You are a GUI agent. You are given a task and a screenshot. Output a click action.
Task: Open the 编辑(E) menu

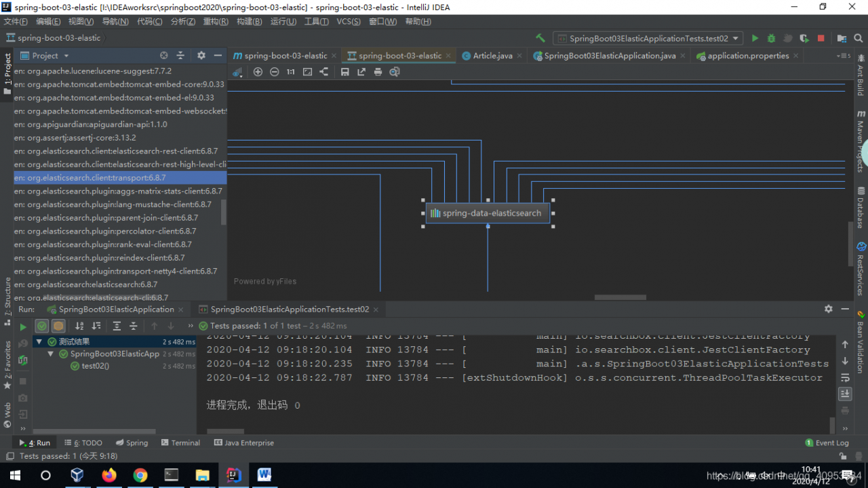(x=49, y=22)
